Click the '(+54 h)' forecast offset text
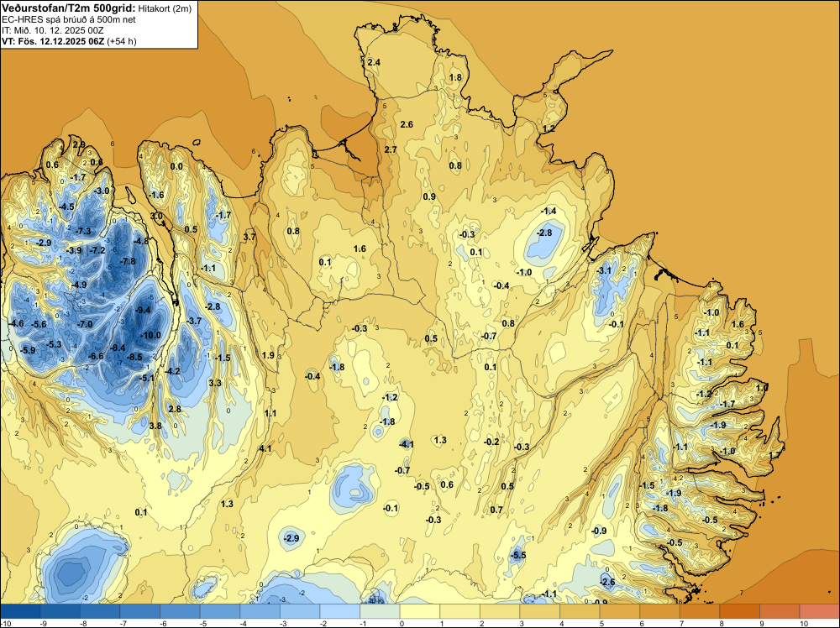This screenshot has height=628, width=840. point(122,41)
